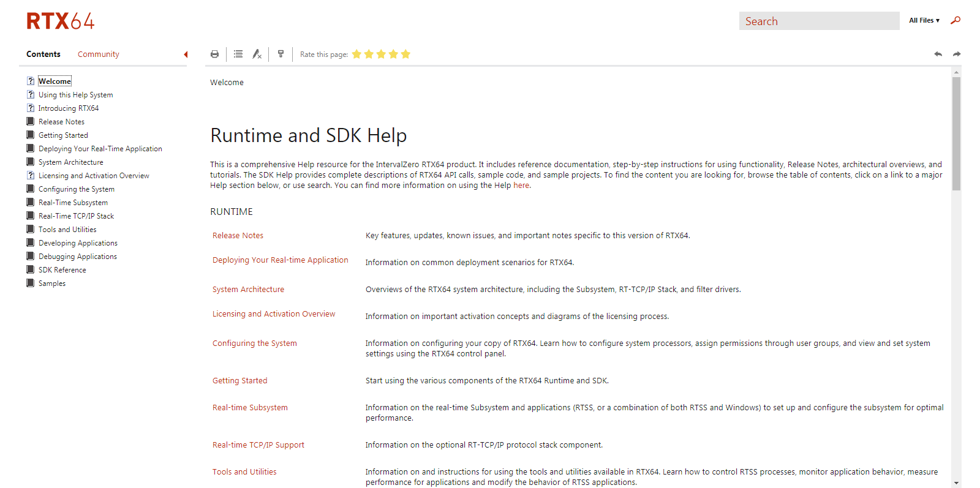Select Debugging Applications in the contents tree

pos(78,257)
